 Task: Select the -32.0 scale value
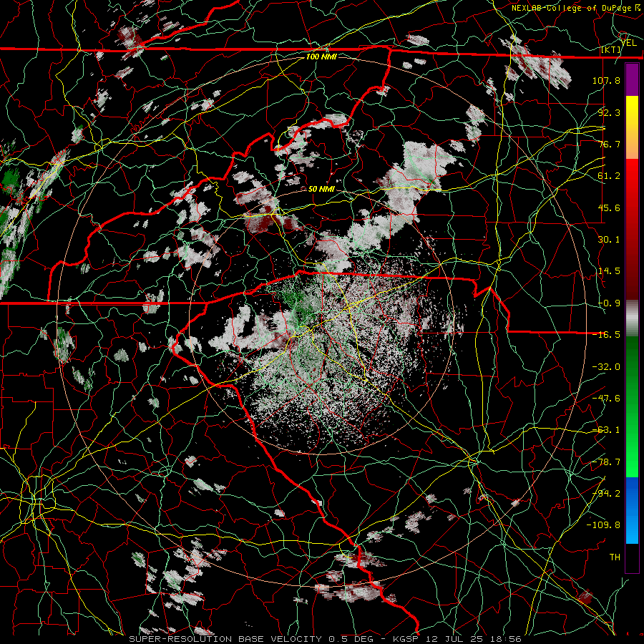click(606, 367)
